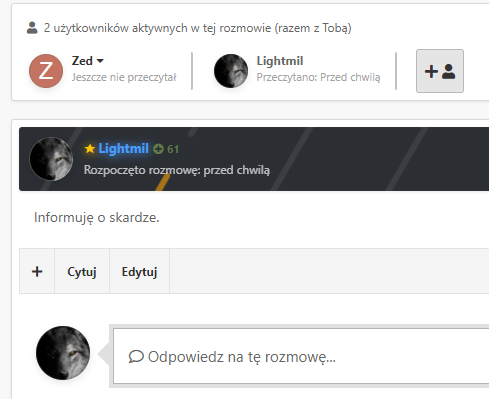Click the wolf avatar next to reply box
The image size is (489, 399).
(x=63, y=353)
